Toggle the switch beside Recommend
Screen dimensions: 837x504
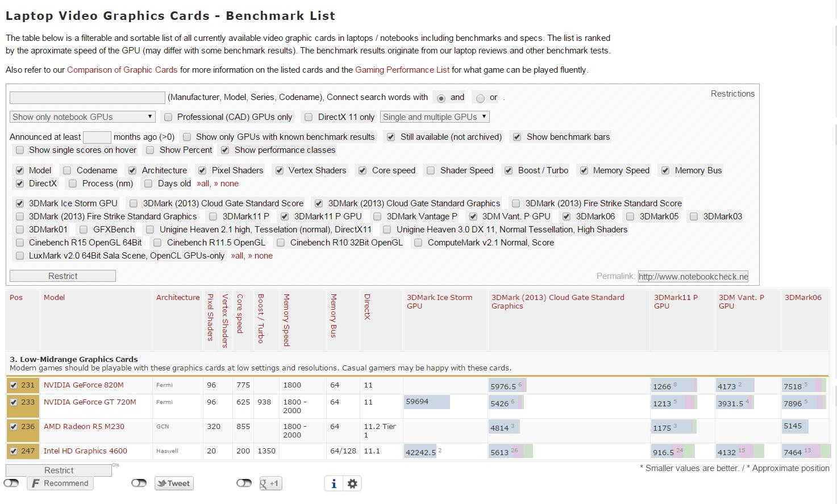click(x=11, y=483)
